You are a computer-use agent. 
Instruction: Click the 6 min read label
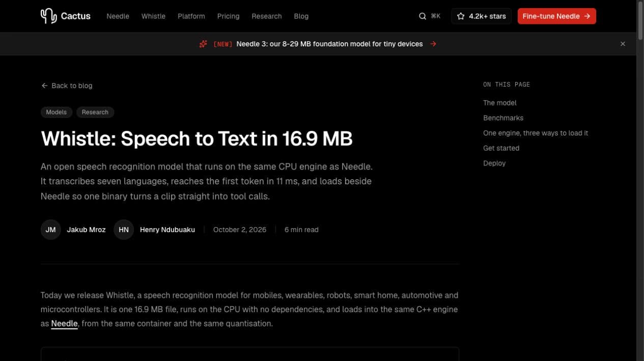[x=301, y=230]
